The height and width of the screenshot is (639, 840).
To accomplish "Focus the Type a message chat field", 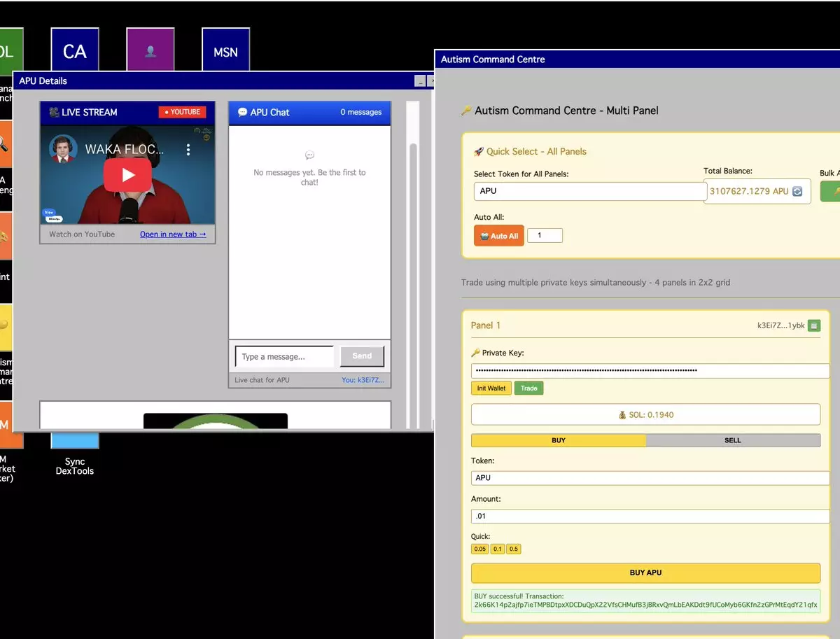I will 284,357.
